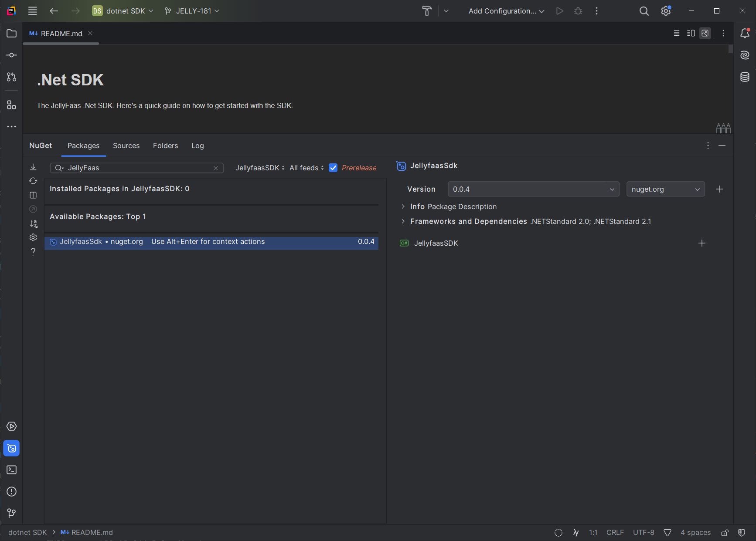
Task: Click the NuGet search input field
Action: tap(137, 168)
